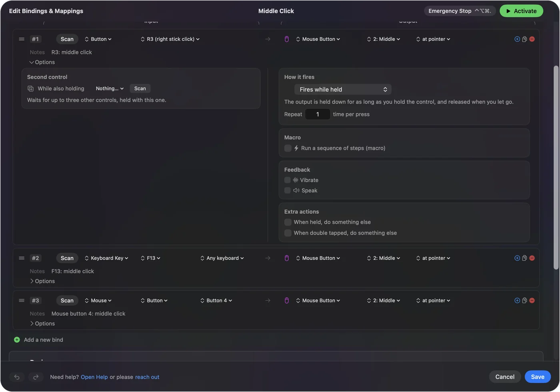This screenshot has width=560, height=392.
Task: Click the blue plus icon on bind #2
Action: (x=517, y=258)
